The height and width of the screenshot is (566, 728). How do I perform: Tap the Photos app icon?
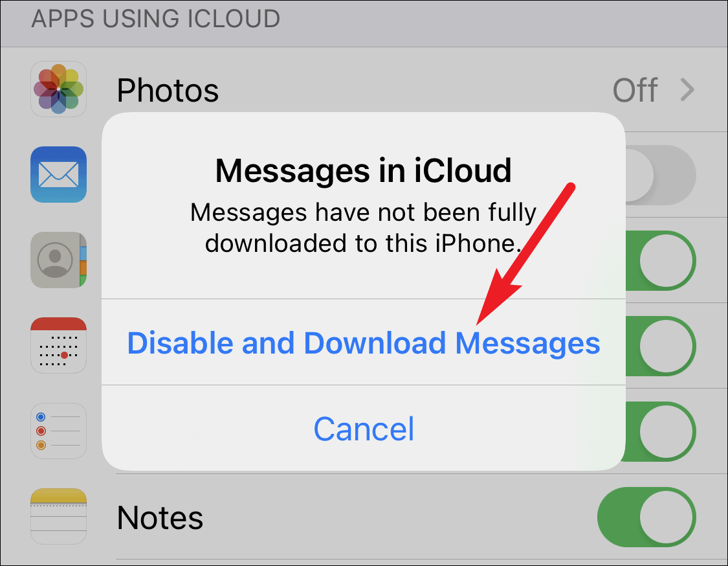point(58,89)
